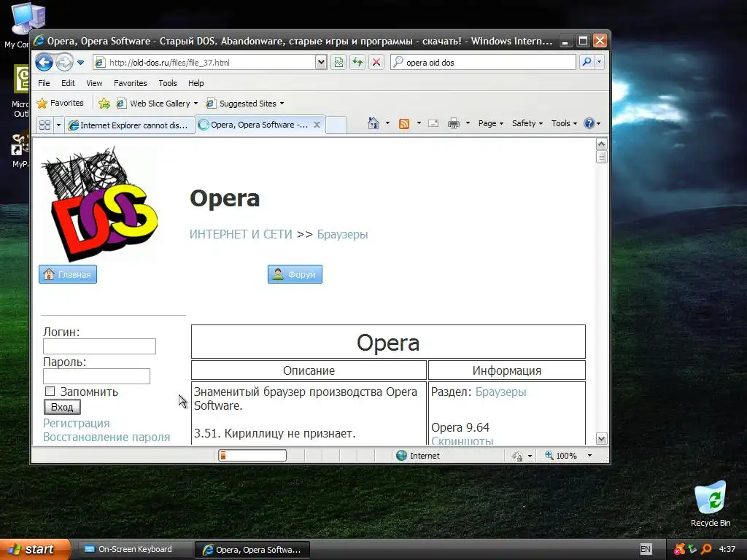747x560 pixels.
Task: Open the Recycle Bin desktop icon
Action: (711, 504)
